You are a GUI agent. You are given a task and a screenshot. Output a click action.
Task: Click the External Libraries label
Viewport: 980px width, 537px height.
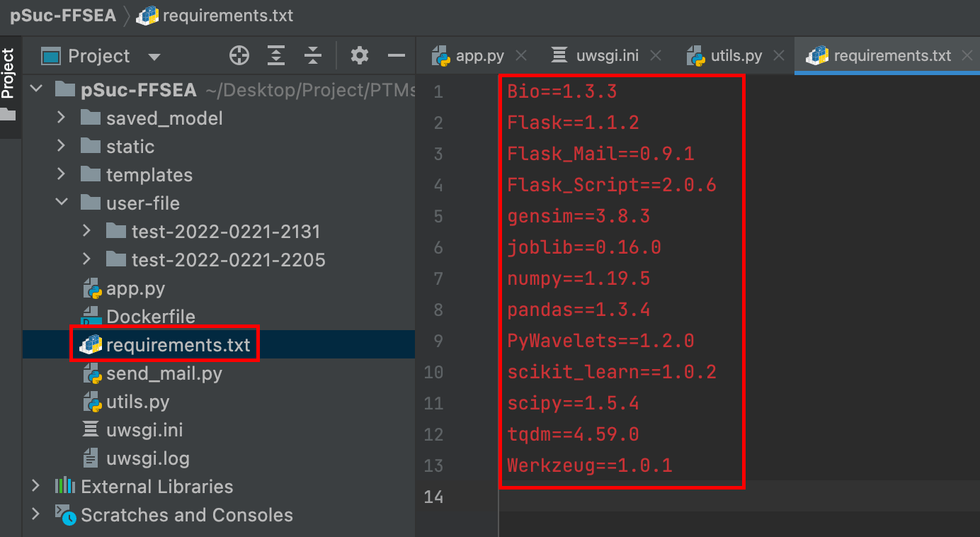157,487
